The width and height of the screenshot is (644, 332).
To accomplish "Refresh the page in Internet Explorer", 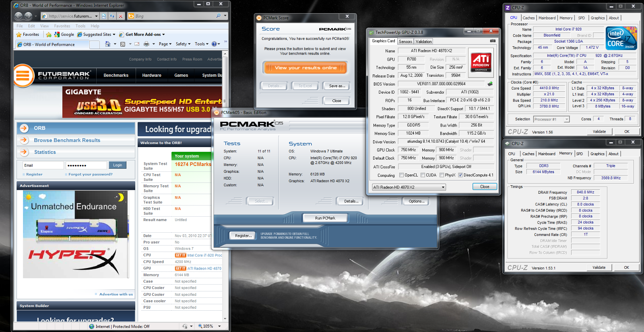I will (x=112, y=16).
